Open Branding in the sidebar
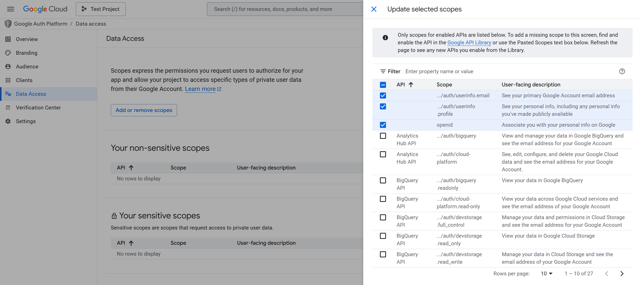 point(27,53)
